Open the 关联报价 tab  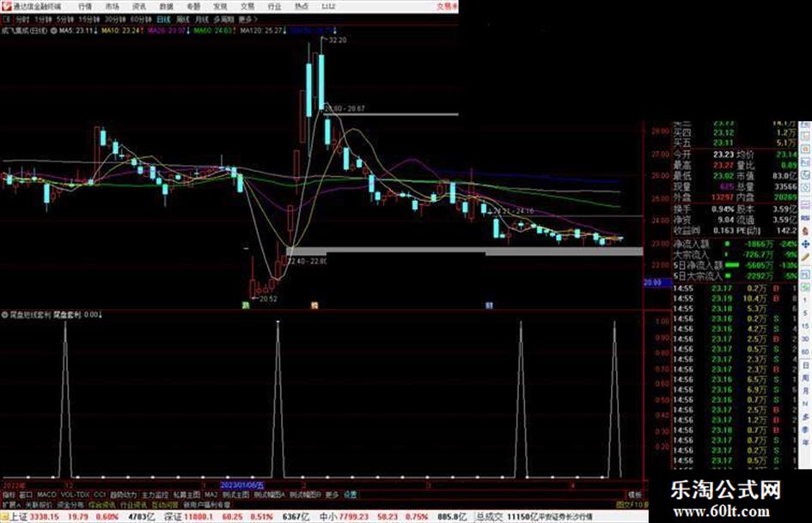[39, 504]
